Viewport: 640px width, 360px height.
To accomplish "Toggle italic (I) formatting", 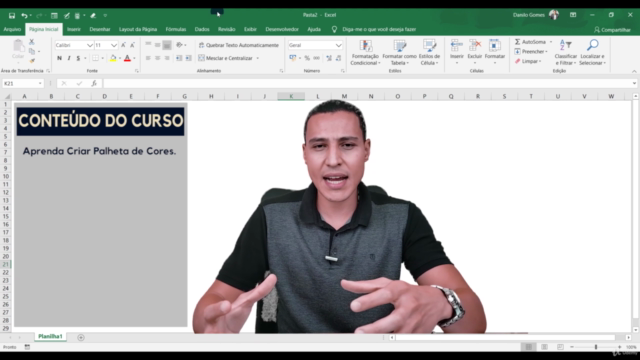I will point(69,58).
